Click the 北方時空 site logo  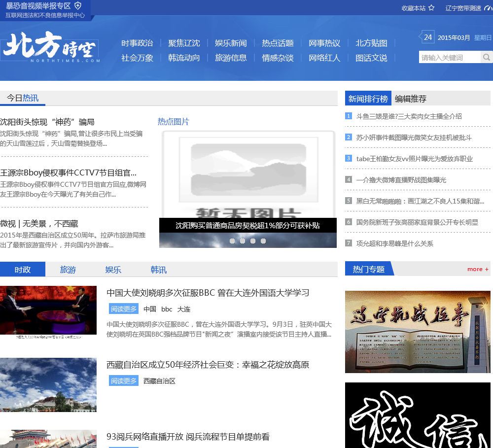pyautogui.click(x=50, y=46)
